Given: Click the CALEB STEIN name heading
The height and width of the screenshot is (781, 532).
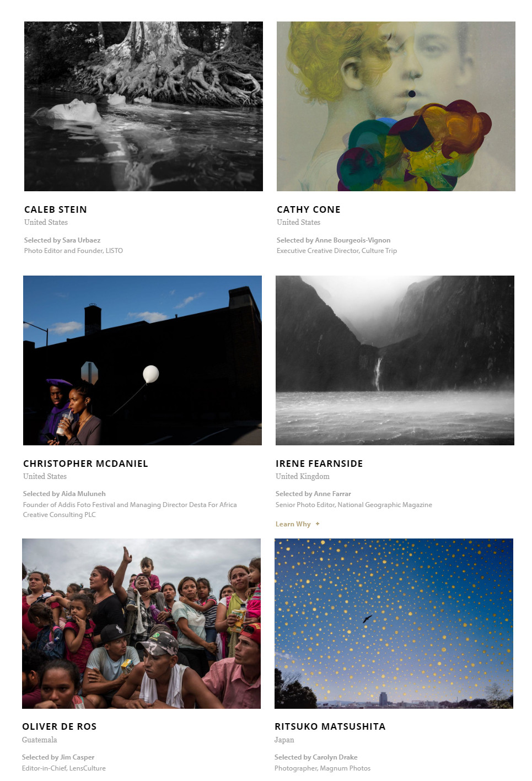Looking at the screenshot, I should pos(56,209).
